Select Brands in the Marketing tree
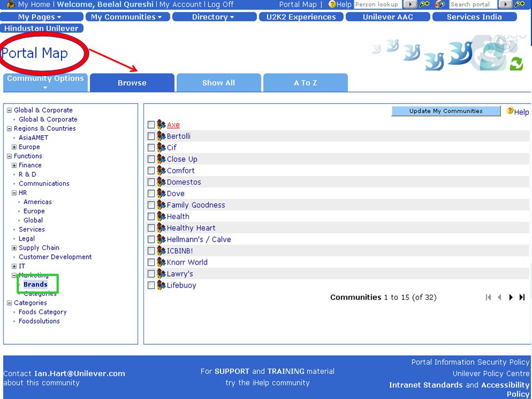The height and width of the screenshot is (399, 532). click(35, 284)
